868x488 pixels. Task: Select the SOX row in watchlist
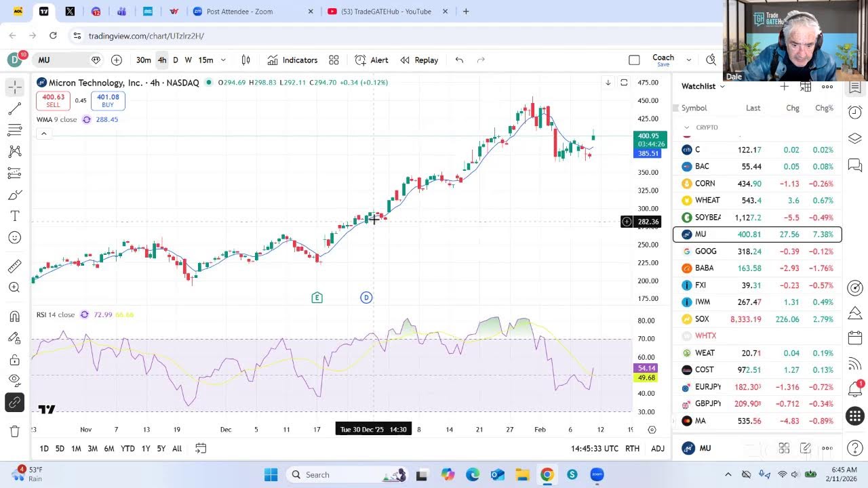tap(757, 319)
